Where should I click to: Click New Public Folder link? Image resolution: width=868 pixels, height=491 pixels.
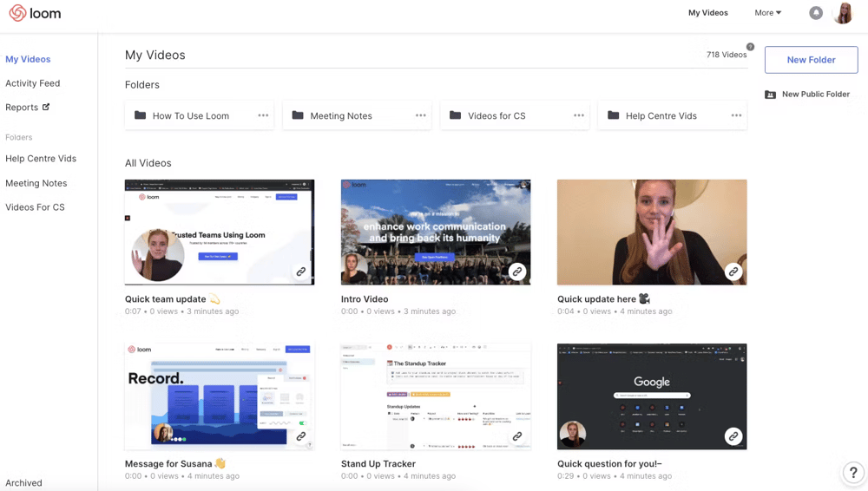[x=815, y=94]
